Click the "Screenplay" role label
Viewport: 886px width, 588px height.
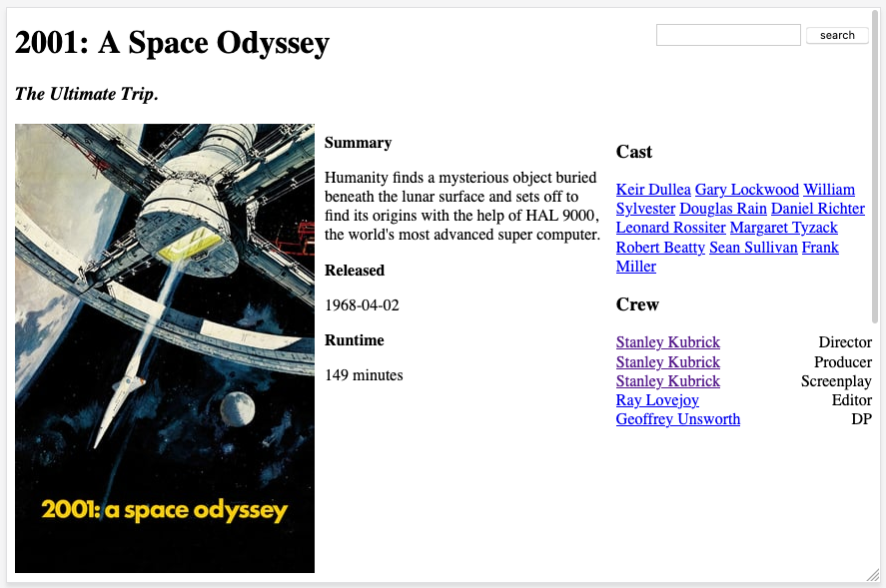836,381
